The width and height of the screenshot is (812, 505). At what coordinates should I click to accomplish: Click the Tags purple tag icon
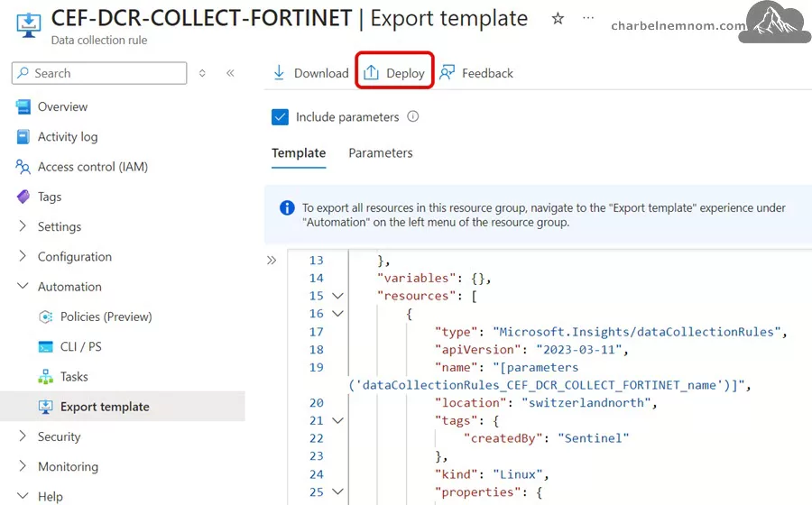(23, 197)
